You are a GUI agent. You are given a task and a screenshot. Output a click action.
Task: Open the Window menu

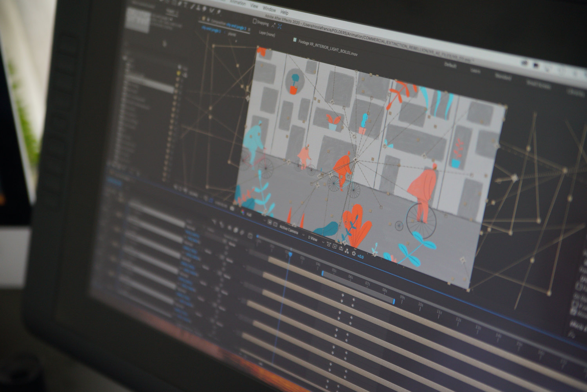269,9
